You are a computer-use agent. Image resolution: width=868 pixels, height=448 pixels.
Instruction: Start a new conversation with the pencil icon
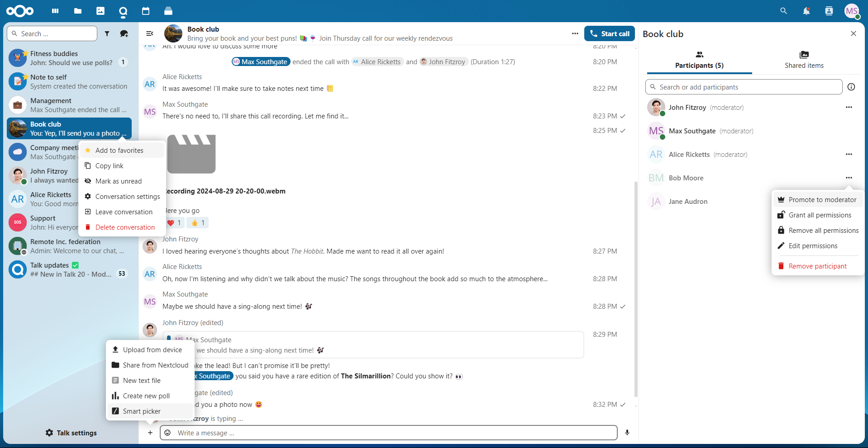[124, 33]
